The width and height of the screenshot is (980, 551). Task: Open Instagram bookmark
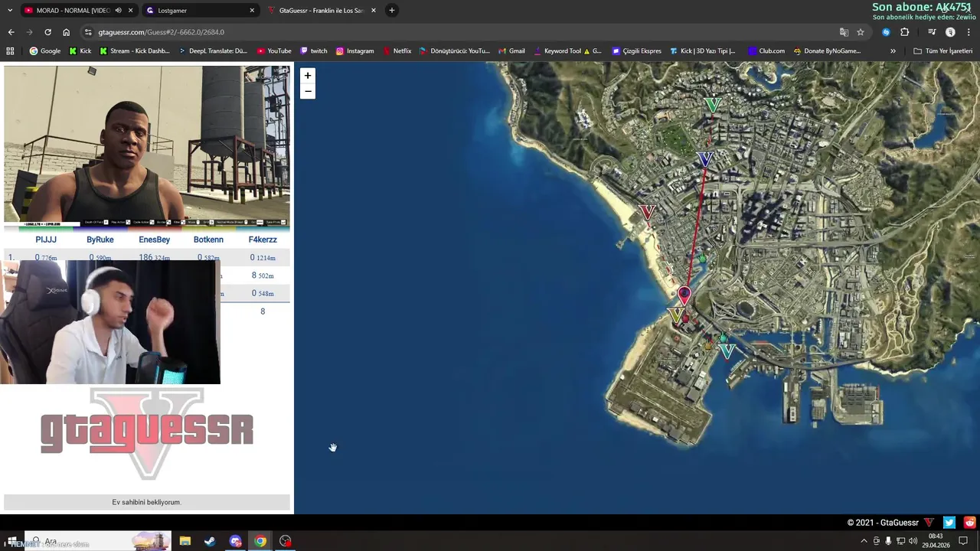coord(355,51)
